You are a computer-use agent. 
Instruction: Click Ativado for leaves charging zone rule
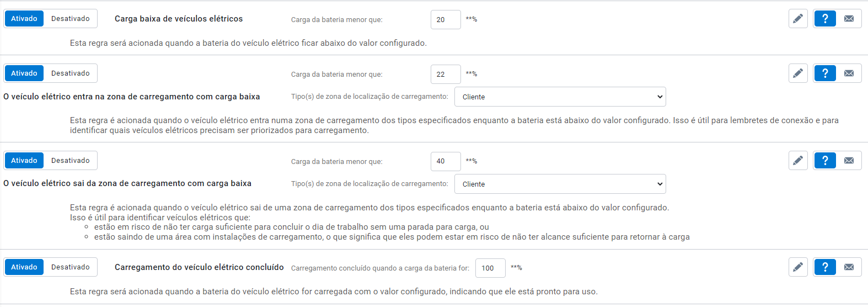point(24,161)
